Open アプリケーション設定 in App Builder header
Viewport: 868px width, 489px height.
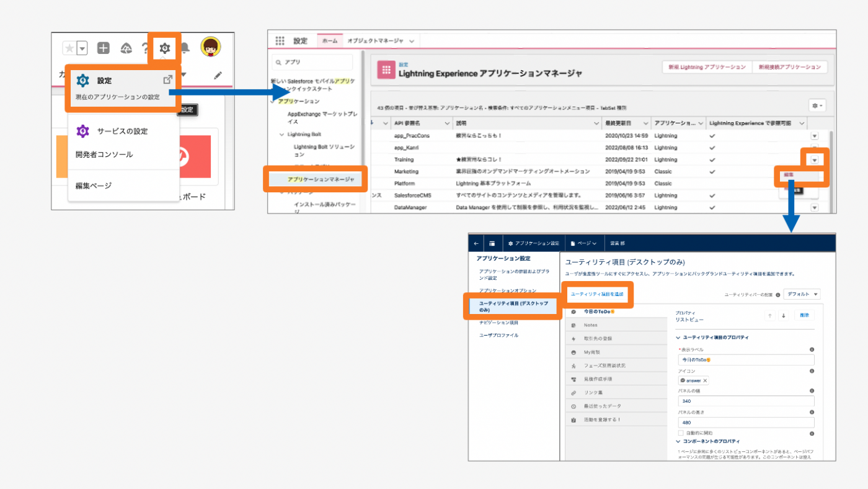(534, 243)
